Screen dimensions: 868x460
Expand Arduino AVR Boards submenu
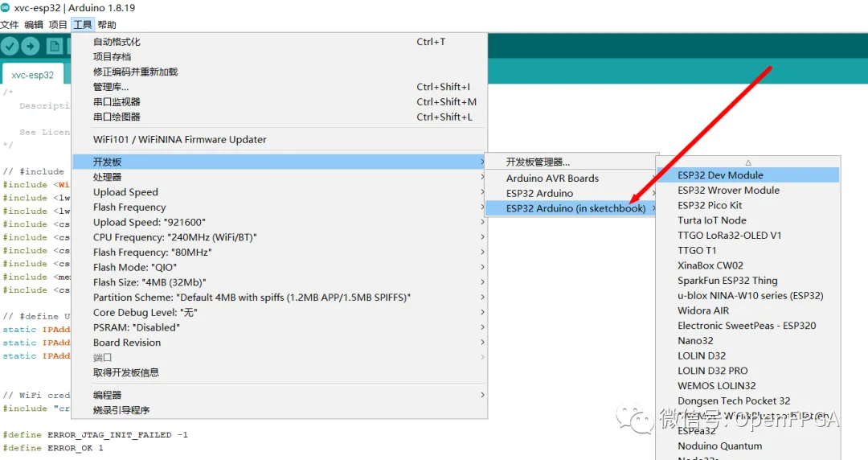tap(572, 178)
